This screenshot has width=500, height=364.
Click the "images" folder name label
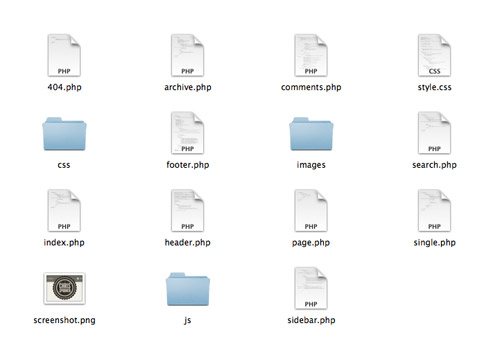click(x=311, y=165)
